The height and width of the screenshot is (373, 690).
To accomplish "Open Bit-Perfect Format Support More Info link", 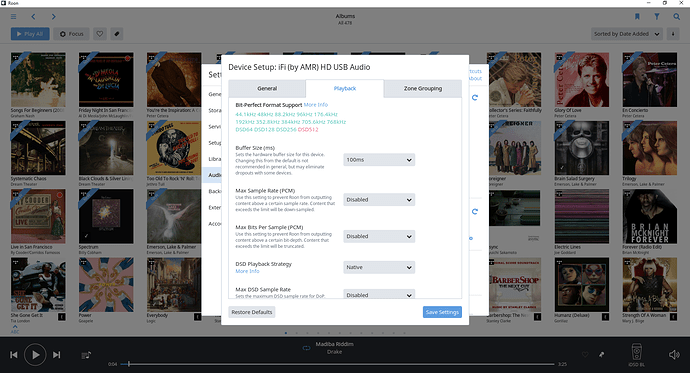I will point(316,105).
